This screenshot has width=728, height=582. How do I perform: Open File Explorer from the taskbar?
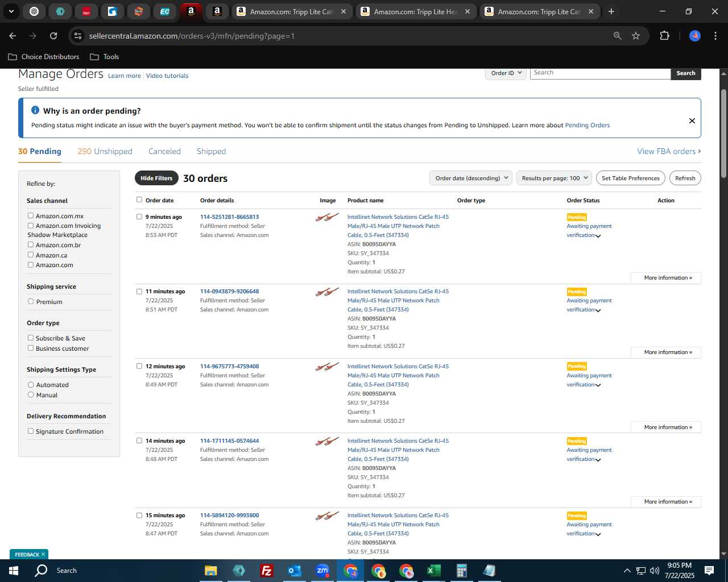point(211,571)
